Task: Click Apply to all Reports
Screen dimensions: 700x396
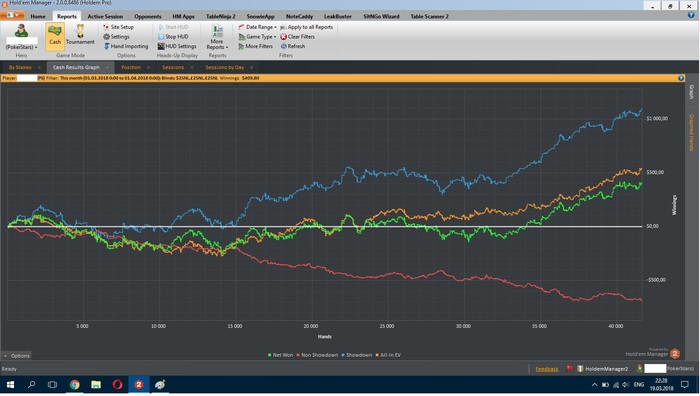Action: (x=307, y=27)
